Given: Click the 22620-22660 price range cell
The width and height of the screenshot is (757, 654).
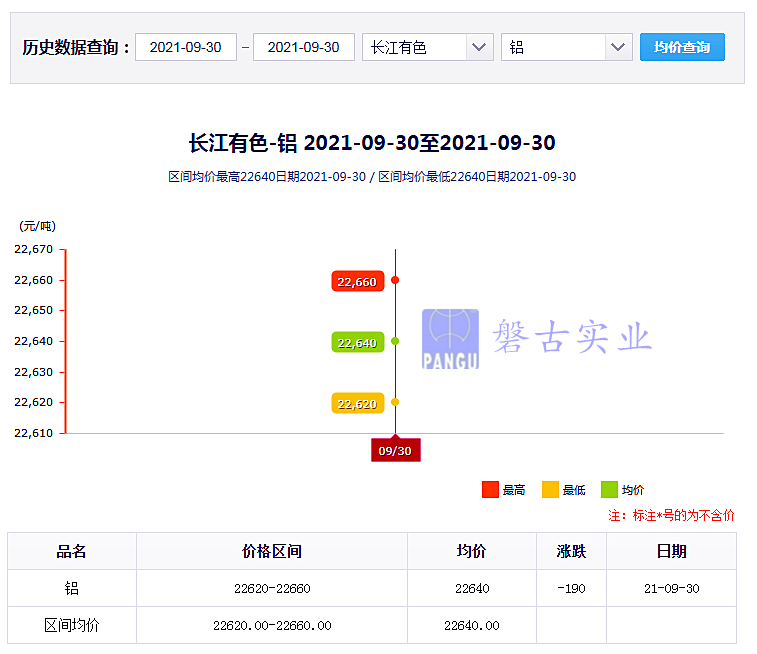Looking at the screenshot, I should [x=272, y=588].
